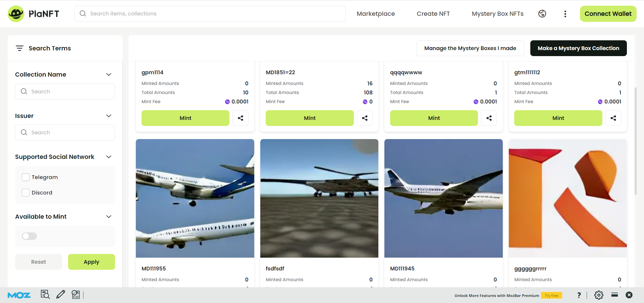Mint the qqqqwwww collection
The height and width of the screenshot is (303, 644).
point(434,118)
